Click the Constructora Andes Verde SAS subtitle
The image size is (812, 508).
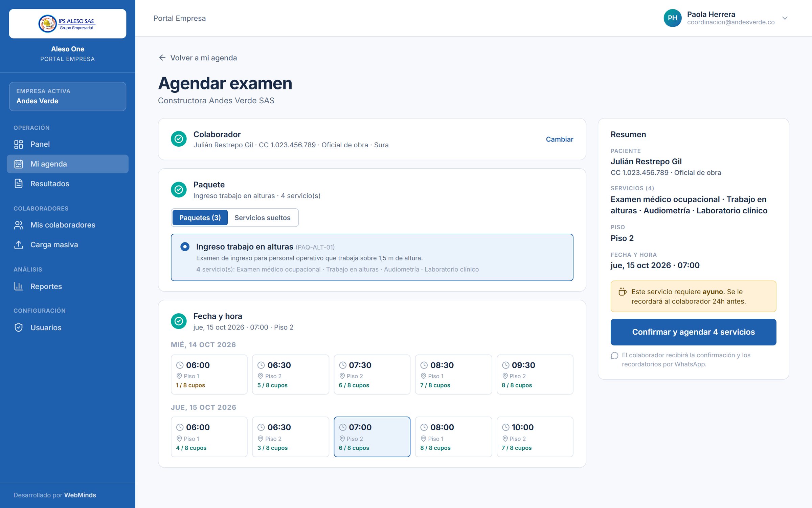click(x=216, y=101)
